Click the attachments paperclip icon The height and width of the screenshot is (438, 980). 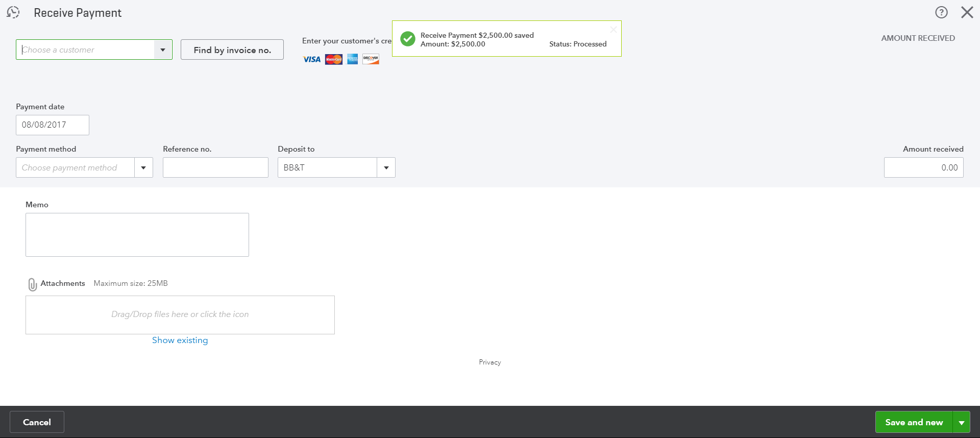[x=32, y=284]
